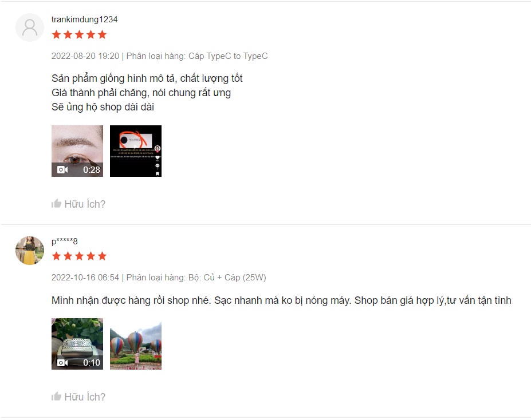Screen dimensions: 531x420
Task: Click the 0:28 duration label
Action: coord(92,170)
